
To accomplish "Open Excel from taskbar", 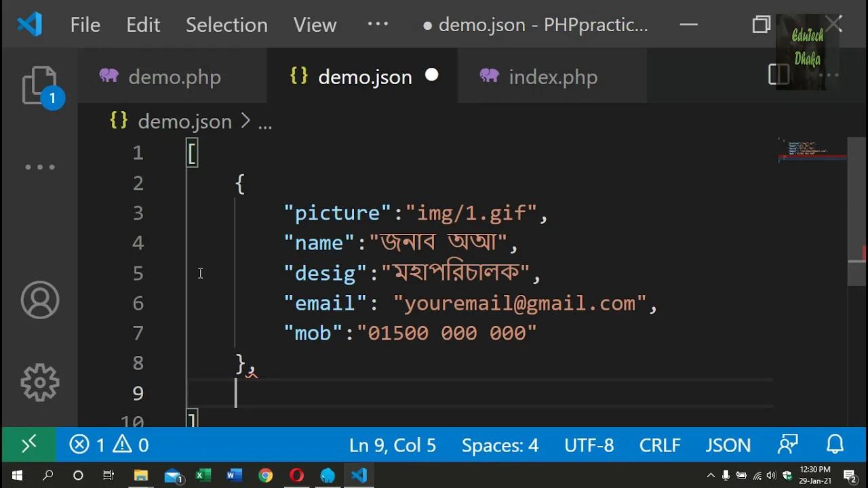I will click(203, 475).
